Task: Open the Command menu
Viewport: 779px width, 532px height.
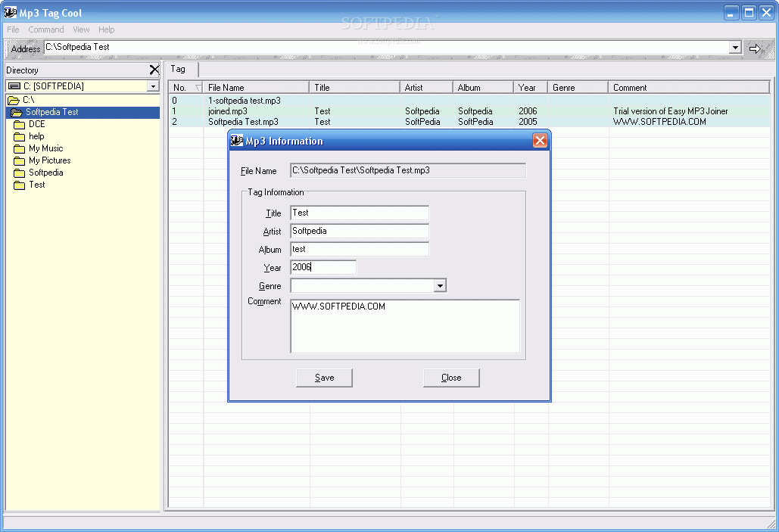Action: pos(46,30)
